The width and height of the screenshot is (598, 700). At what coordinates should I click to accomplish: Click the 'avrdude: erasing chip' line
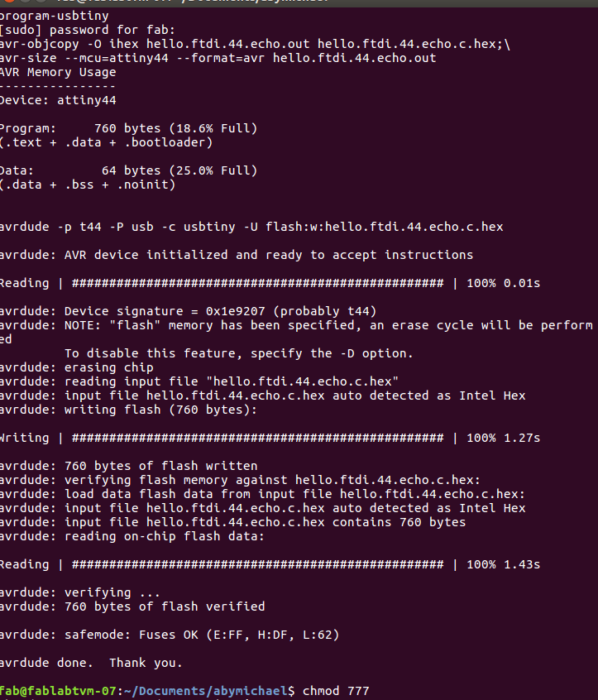coord(77,367)
